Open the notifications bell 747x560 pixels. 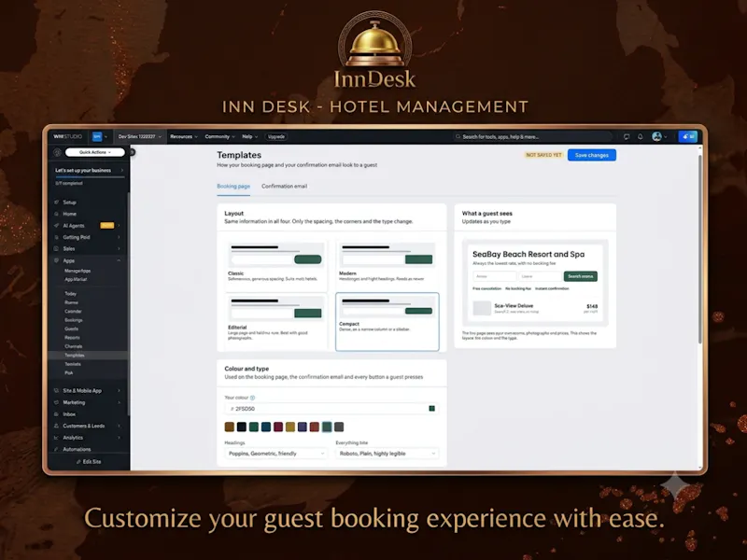(x=641, y=136)
